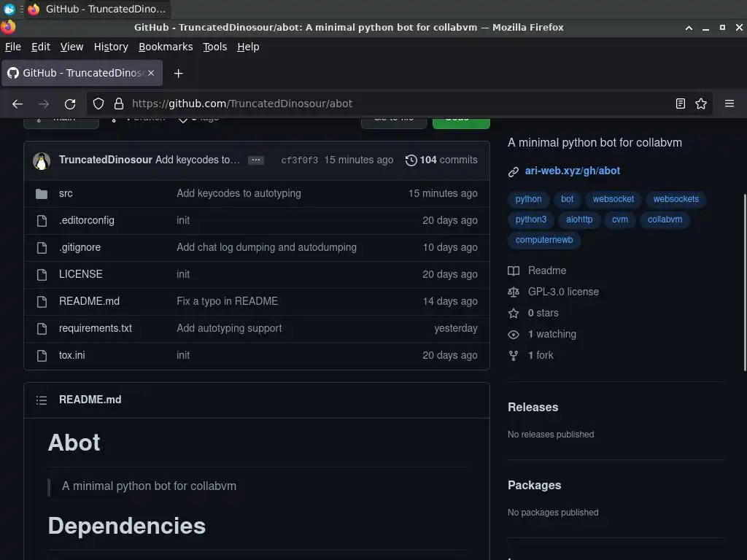Open the LICENSE file

(80, 274)
